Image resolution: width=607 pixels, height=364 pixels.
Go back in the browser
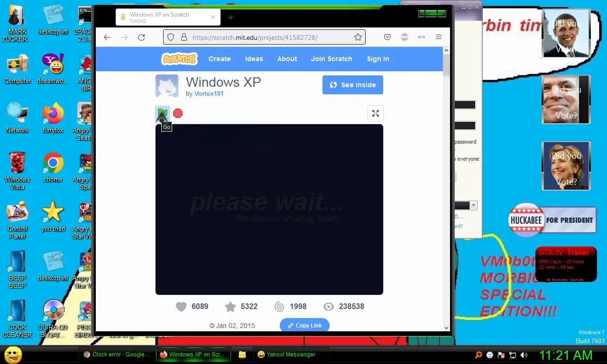(107, 37)
